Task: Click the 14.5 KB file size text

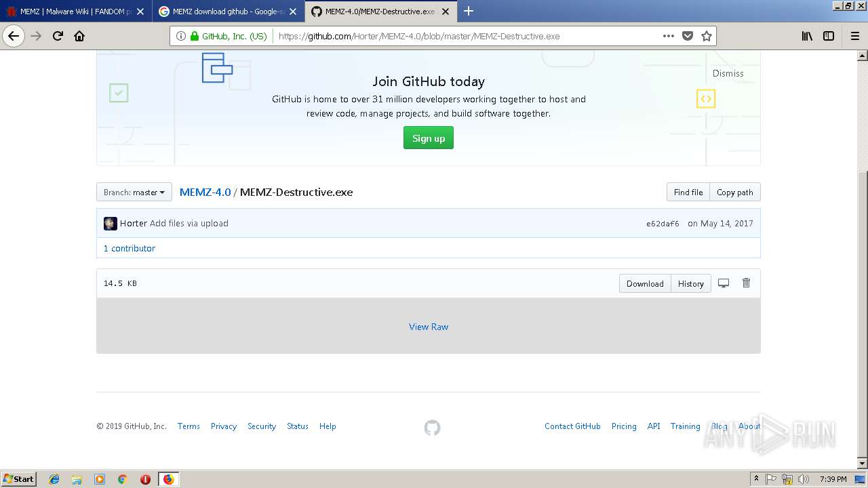Action: (120, 283)
